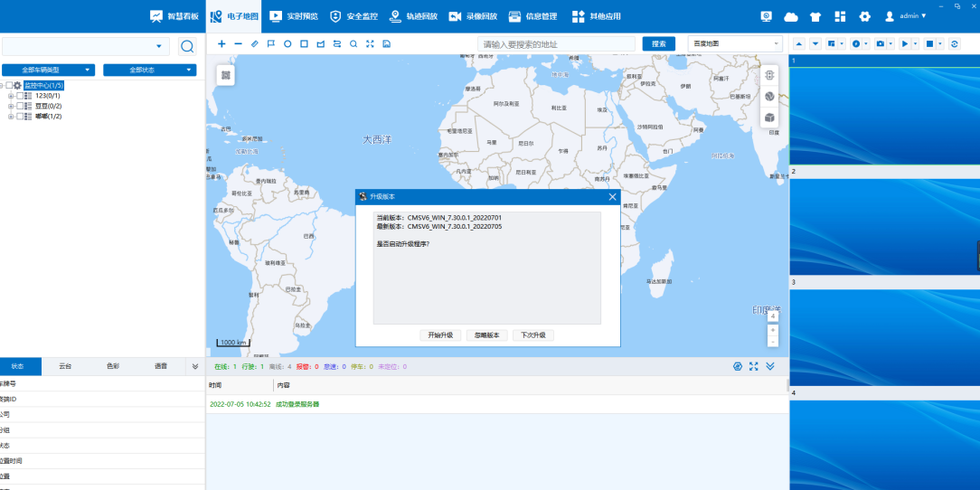980x490 pixels.
Task: Click the address search input field
Action: (x=556, y=43)
